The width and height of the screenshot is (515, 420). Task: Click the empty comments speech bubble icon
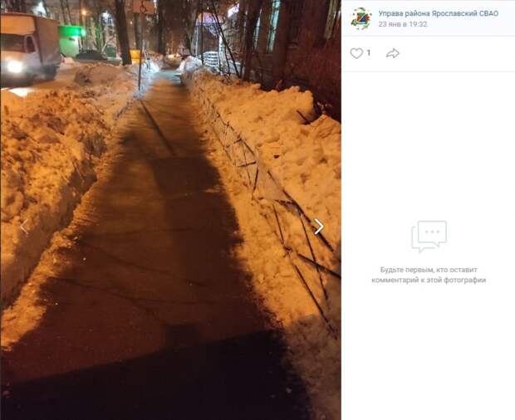click(x=429, y=237)
